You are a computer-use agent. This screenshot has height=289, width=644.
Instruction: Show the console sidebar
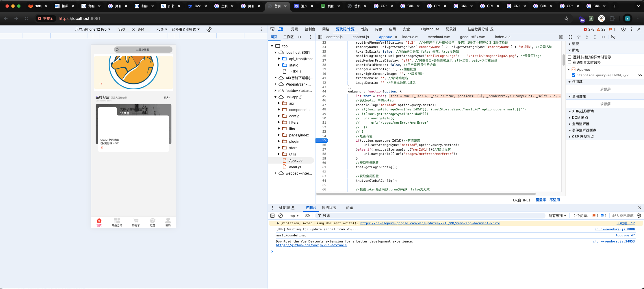click(272, 216)
